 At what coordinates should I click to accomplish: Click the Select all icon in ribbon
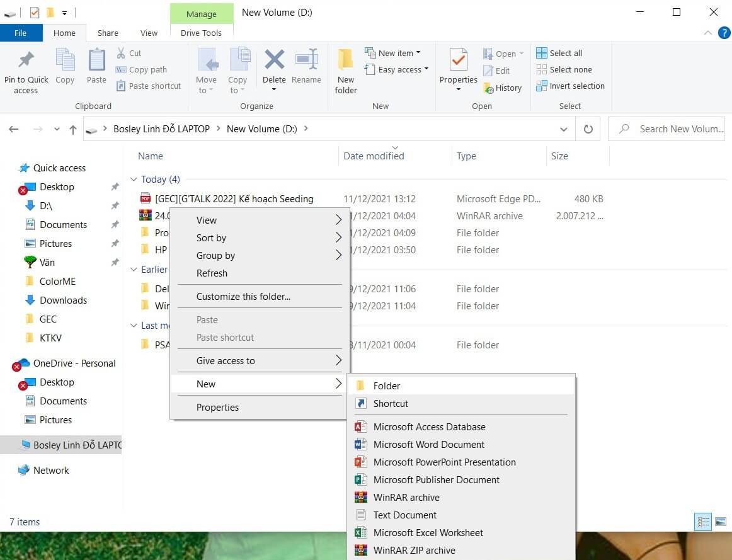click(x=542, y=53)
